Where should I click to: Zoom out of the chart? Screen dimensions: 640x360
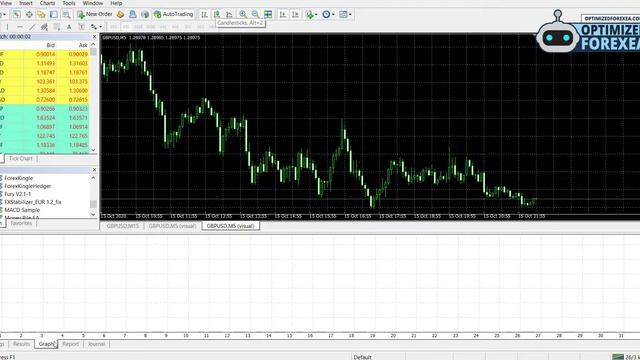pos(255,14)
